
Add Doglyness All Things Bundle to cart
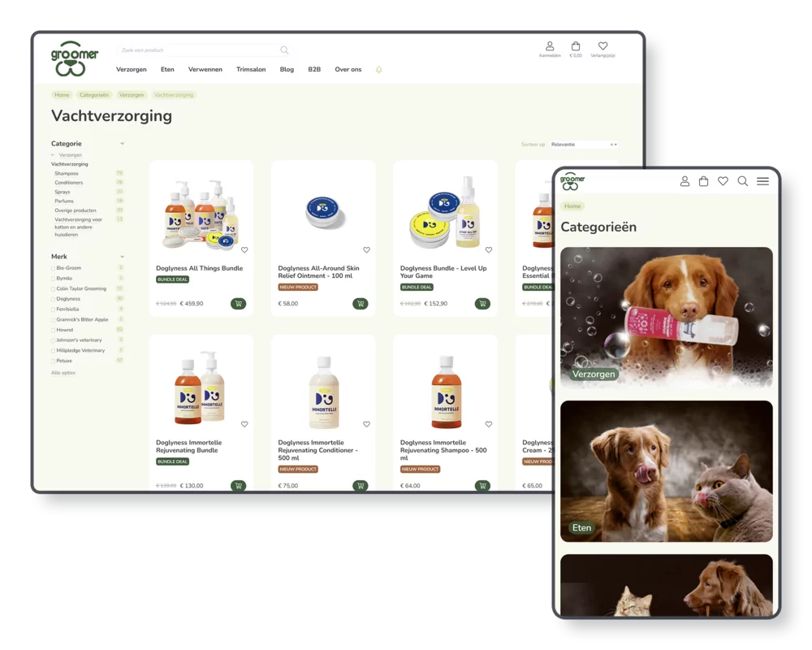click(x=238, y=304)
